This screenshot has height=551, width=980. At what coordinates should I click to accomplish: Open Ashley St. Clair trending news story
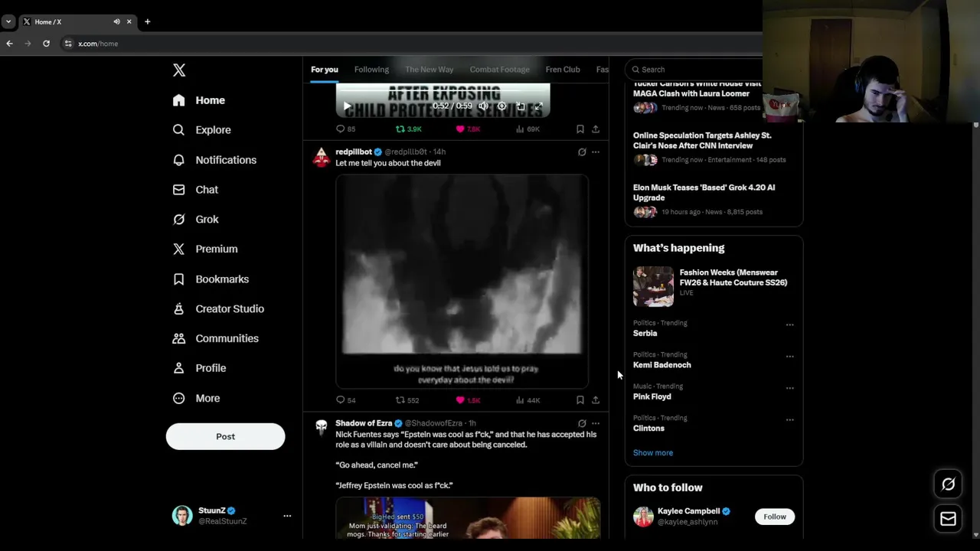pyautogui.click(x=714, y=148)
